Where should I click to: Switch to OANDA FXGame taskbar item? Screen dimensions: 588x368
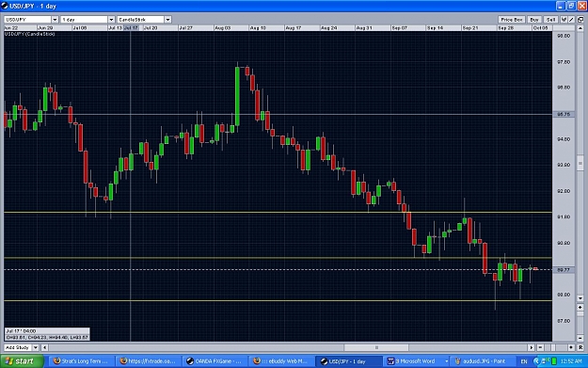pyautogui.click(x=215, y=361)
